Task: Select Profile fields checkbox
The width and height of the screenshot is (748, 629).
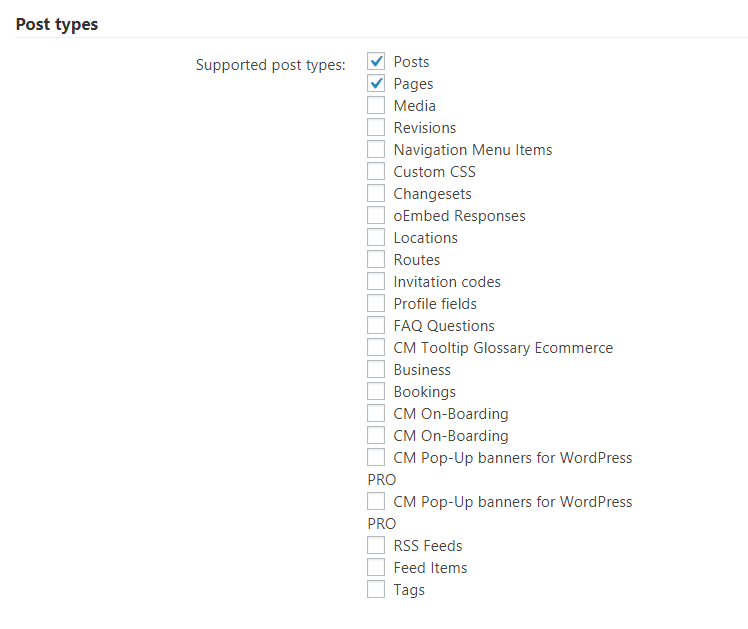Action: [x=376, y=304]
